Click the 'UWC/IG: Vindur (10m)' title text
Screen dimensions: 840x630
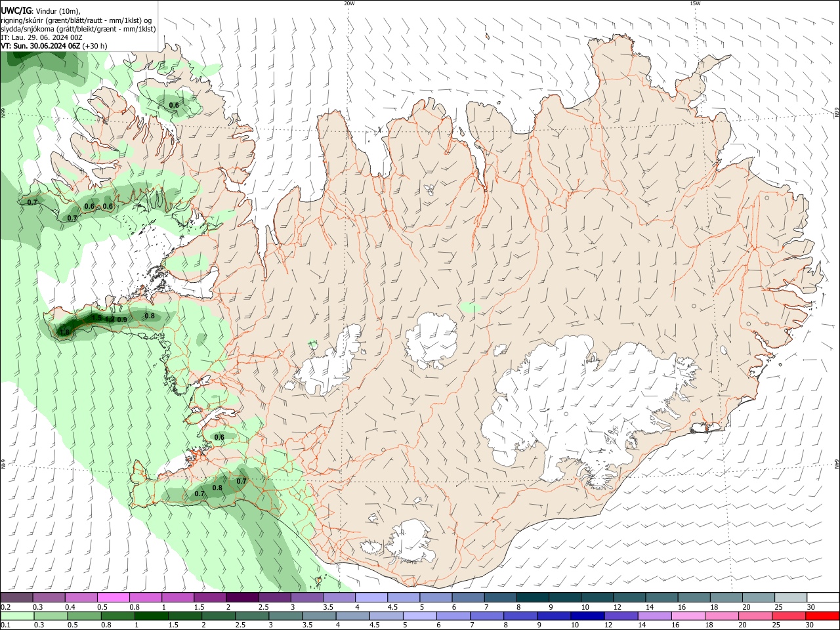click(x=41, y=11)
